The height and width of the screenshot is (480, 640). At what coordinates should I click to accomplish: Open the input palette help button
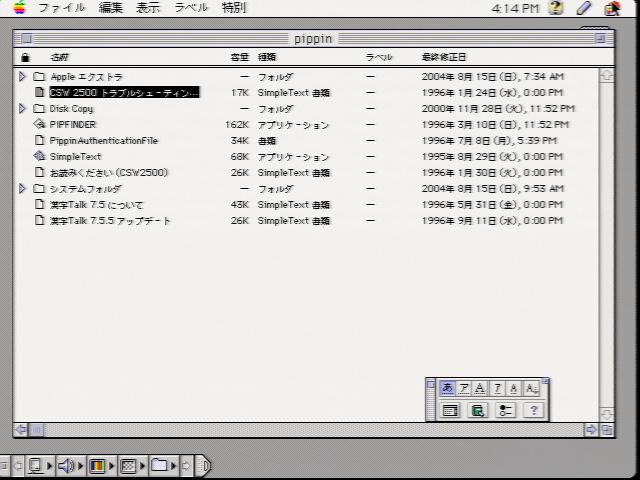[x=533, y=410]
